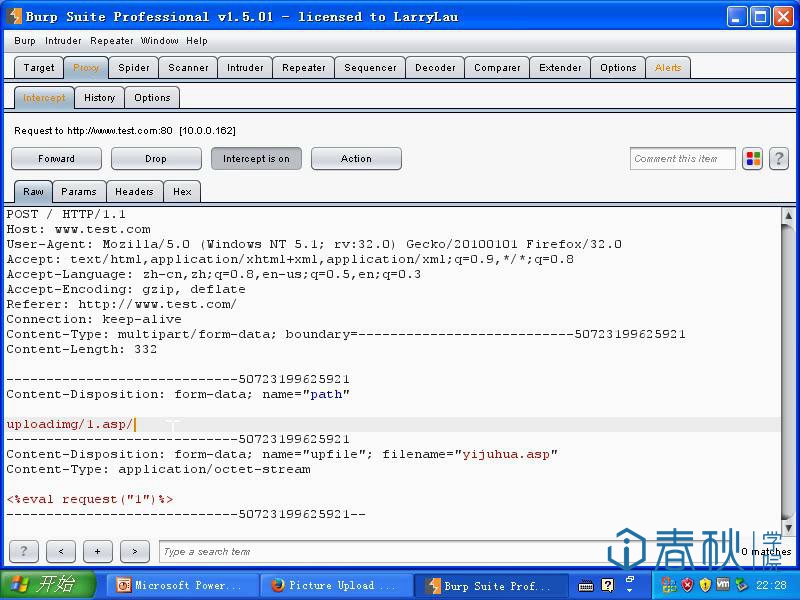Click the Content-Length: 332 header line

(82, 349)
